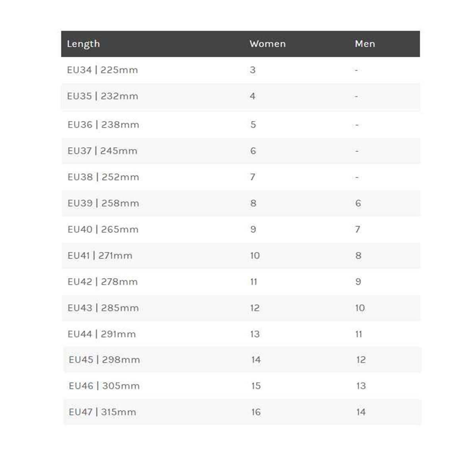Click the EU40 | 265mm length cell
This screenshot has height=476, width=476.
tap(103, 230)
